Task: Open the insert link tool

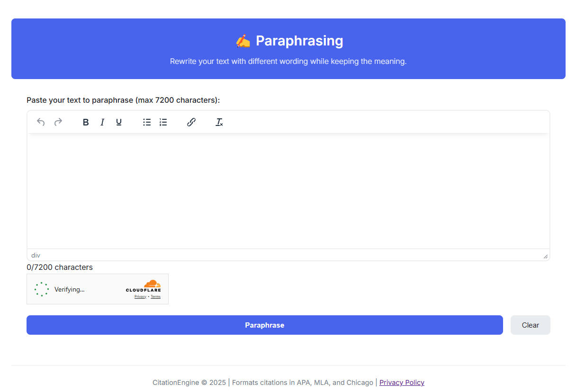Action: [x=191, y=122]
